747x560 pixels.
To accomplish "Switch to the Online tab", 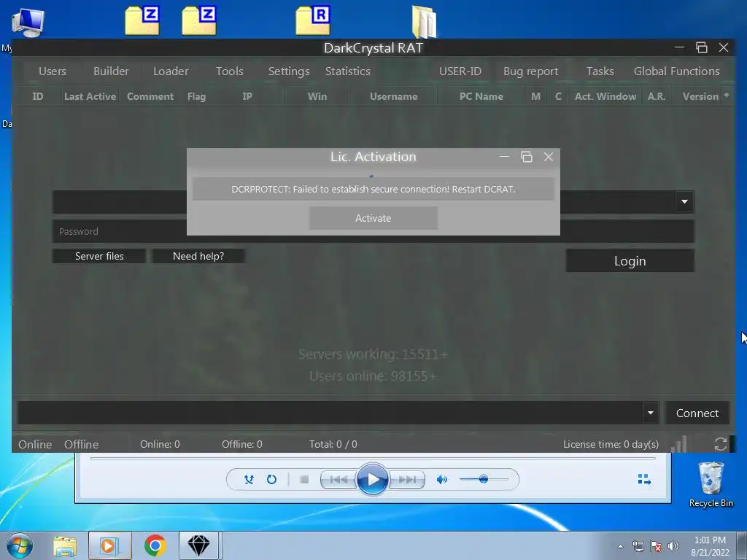I will coord(35,444).
